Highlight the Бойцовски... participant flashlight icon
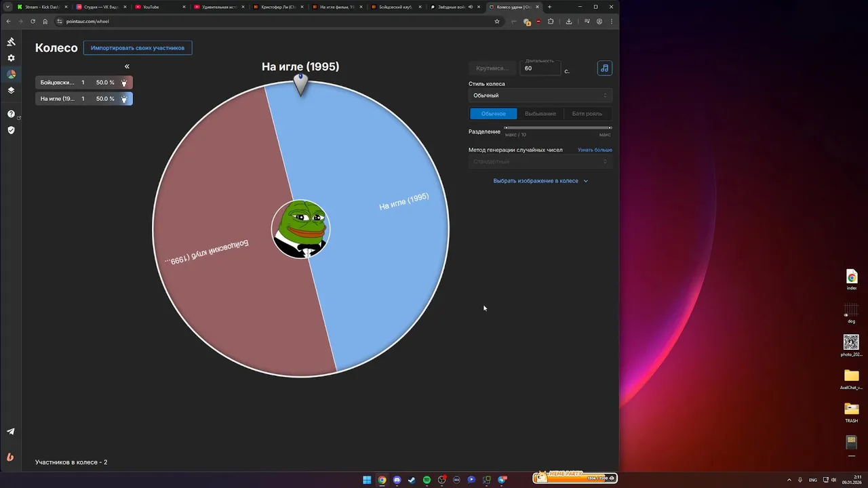Image resolution: width=868 pixels, height=488 pixels. pos(124,83)
